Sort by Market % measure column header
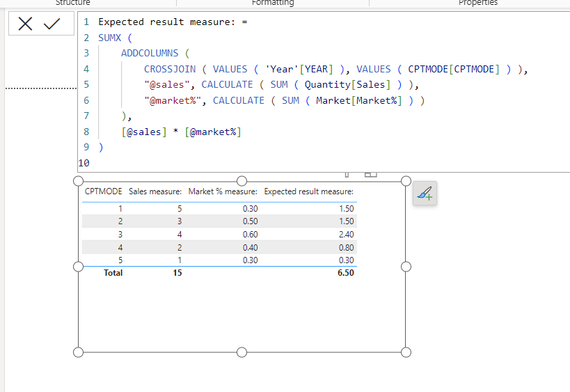This screenshot has height=392, width=570. (x=223, y=191)
